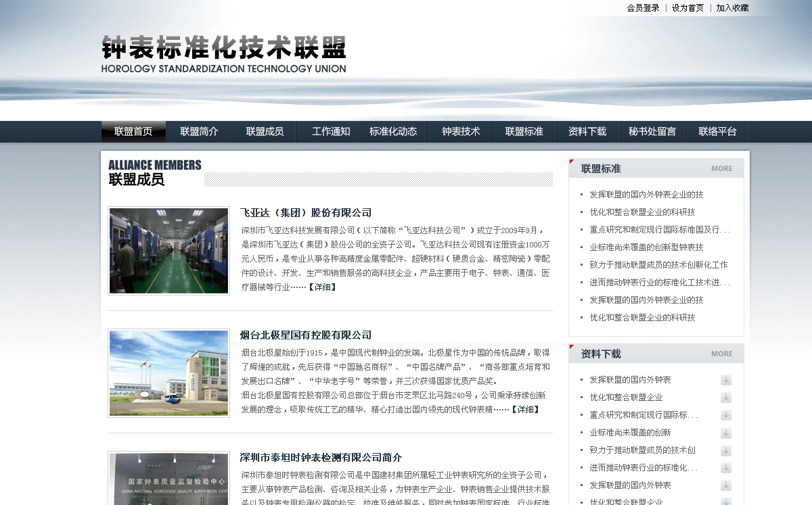Open 致力于推动联盟成员的技术创新化工作 link

[658, 265]
